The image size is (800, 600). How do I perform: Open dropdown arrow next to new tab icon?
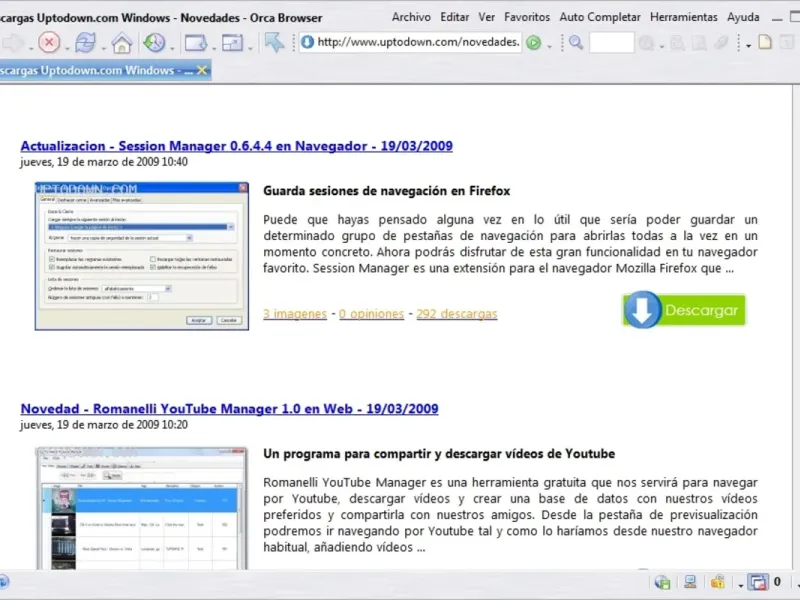[x=214, y=48]
